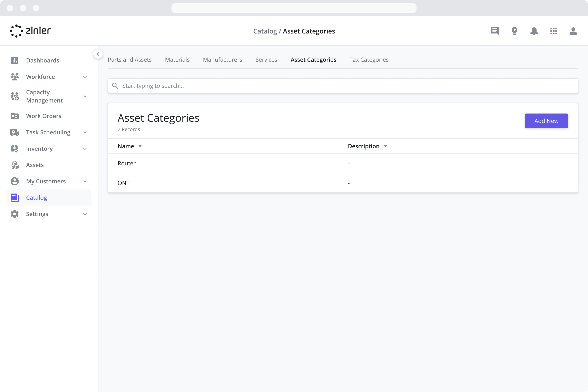Click the Router row description dash
This screenshot has height=392, width=588.
coord(349,164)
